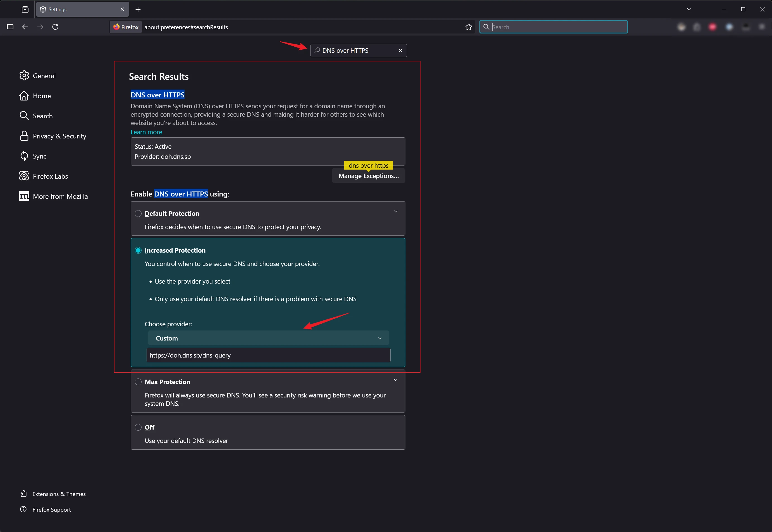This screenshot has height=532, width=772.
Task: Click the reload page icon
Action: 55,27
